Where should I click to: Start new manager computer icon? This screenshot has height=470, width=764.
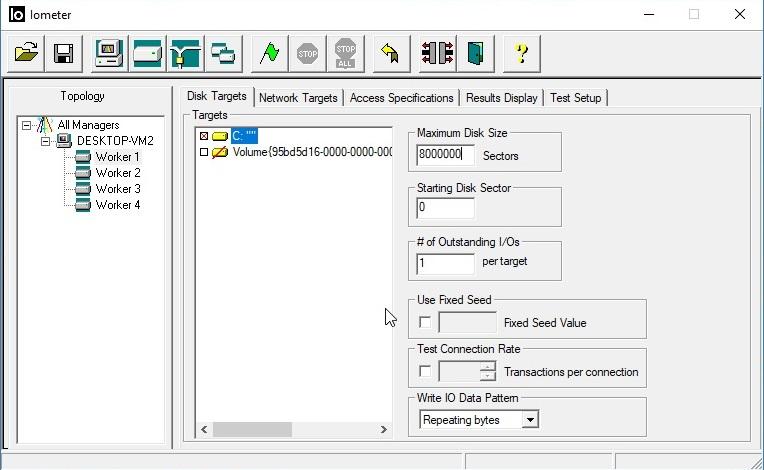109,53
